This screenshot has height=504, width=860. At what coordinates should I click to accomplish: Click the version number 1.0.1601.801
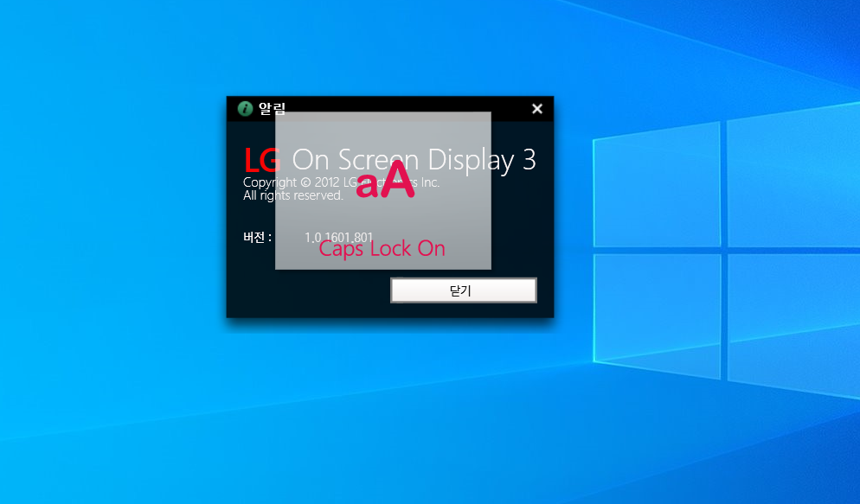[338, 237]
